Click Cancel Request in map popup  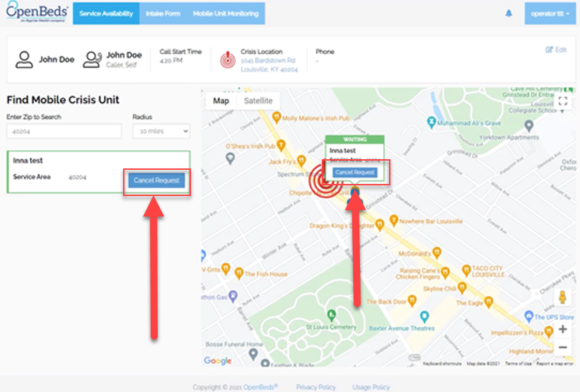tap(354, 173)
